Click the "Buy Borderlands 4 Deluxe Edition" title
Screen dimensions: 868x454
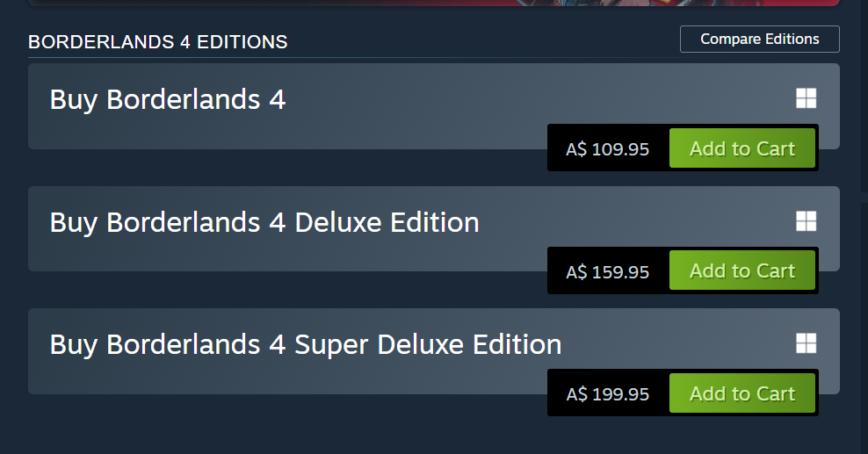pos(264,222)
